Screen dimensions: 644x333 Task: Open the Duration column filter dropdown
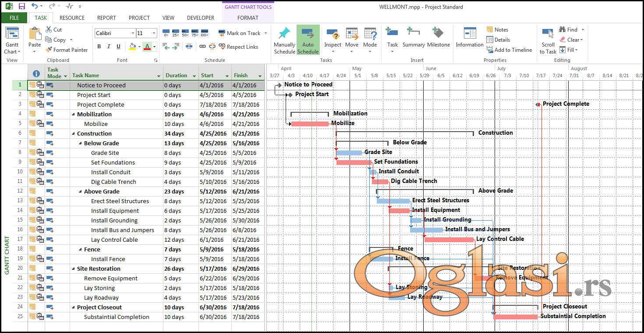pyautogui.click(x=194, y=76)
